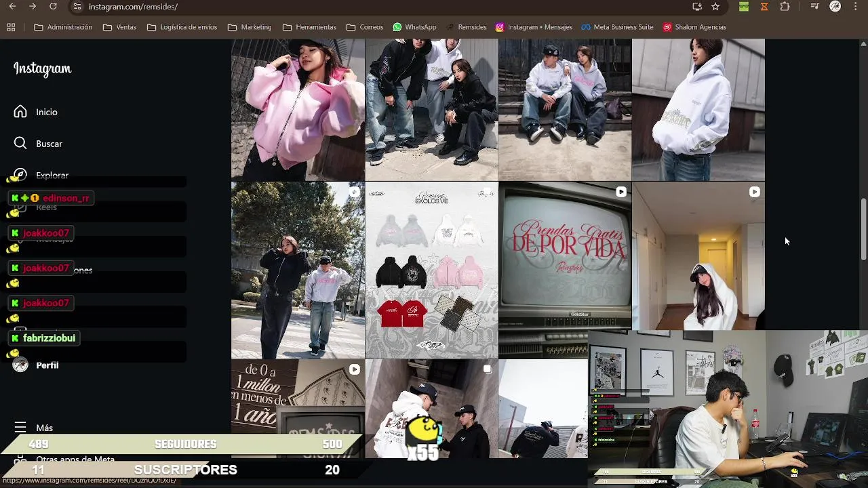
Task: Click the fabrizziobui chat username
Action: (49, 338)
